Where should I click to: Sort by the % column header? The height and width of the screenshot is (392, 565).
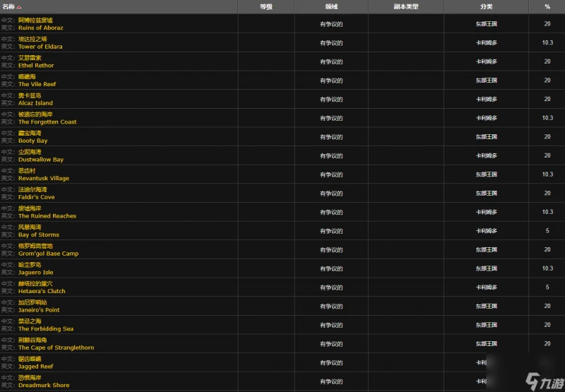click(x=547, y=6)
